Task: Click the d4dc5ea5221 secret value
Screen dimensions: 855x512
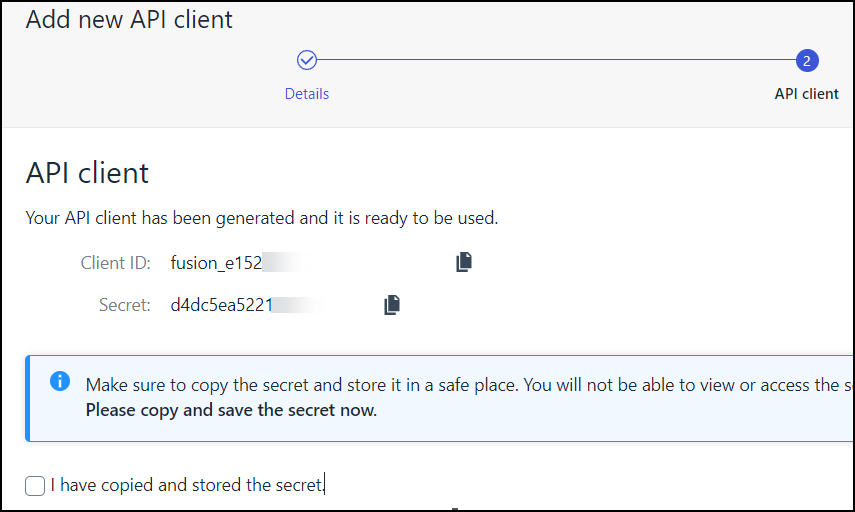Action: (220, 305)
